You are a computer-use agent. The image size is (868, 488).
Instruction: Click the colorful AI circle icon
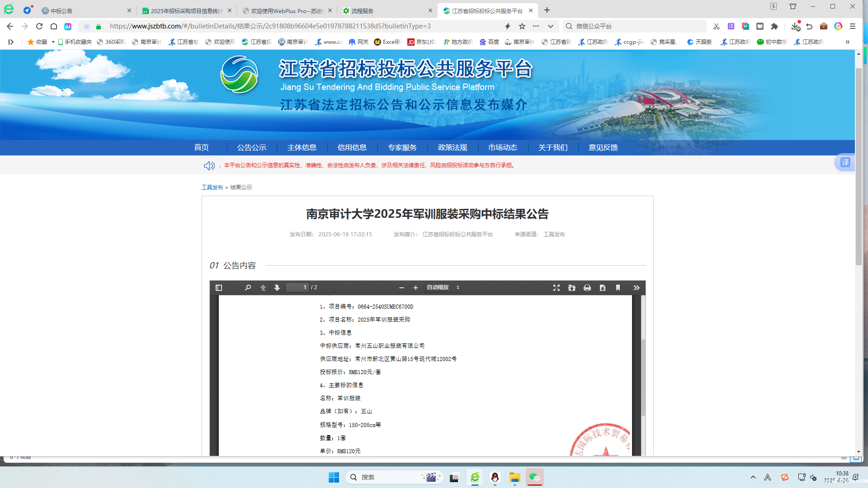tap(838, 26)
